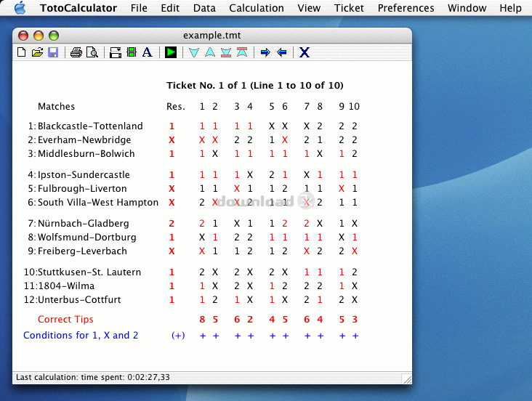This screenshot has width=532, height=401.
Task: Click the page layout icon beside print preview
Action: click(x=116, y=52)
